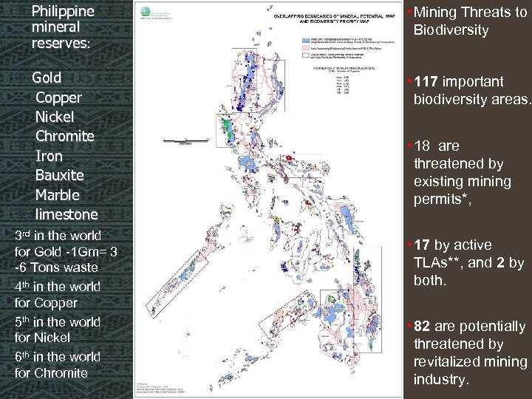Click the '82 are potentially threatened' bullet
Screen dimensions: 532x399
coord(470,353)
